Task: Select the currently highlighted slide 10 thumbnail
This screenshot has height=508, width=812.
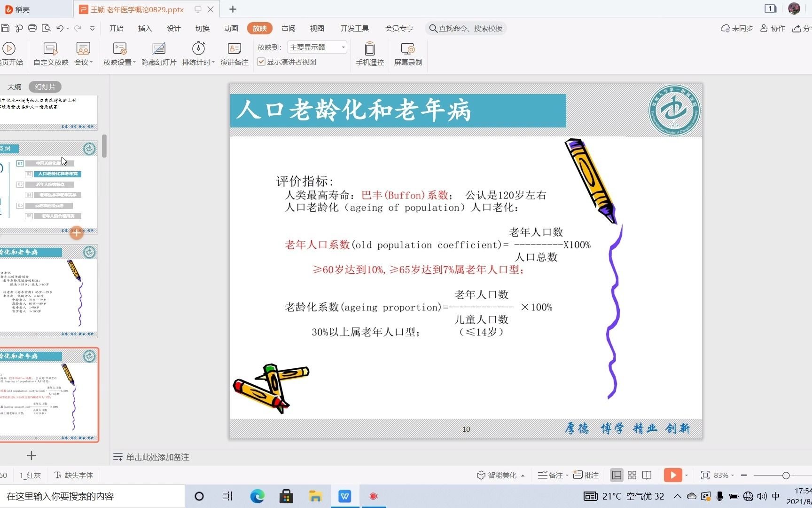Action: (x=49, y=395)
